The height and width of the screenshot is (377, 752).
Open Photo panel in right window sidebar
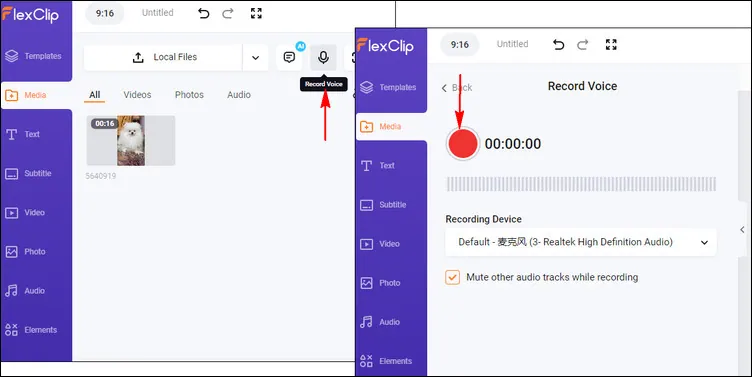pos(391,283)
